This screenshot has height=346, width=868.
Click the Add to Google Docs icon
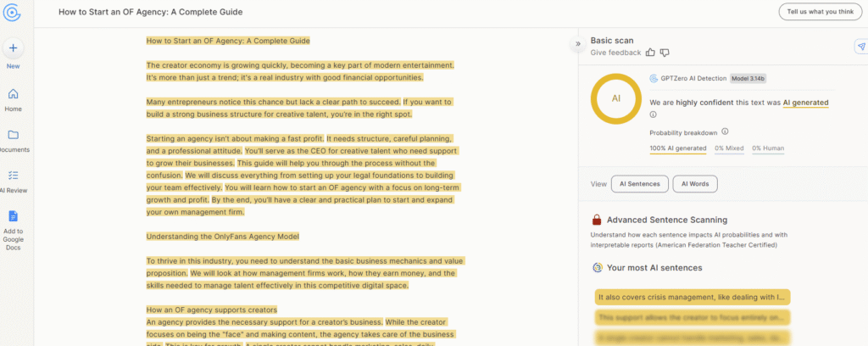pyautogui.click(x=14, y=216)
